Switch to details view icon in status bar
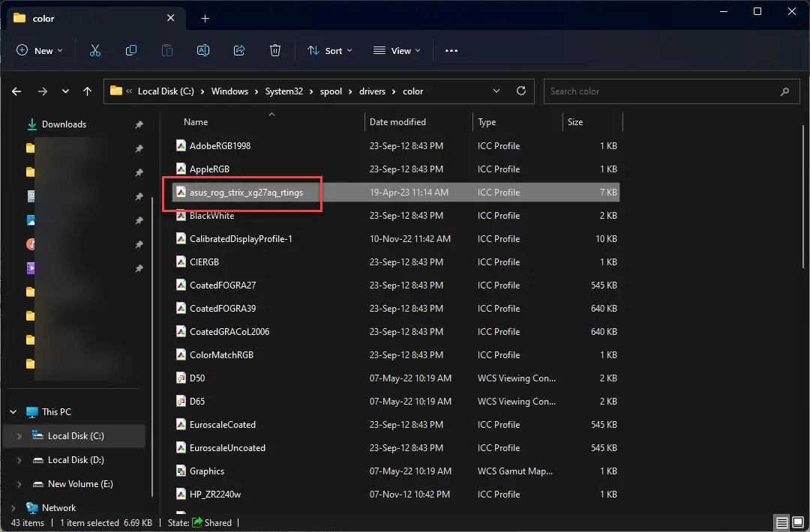Image resolution: width=810 pixels, height=532 pixels. click(782, 522)
